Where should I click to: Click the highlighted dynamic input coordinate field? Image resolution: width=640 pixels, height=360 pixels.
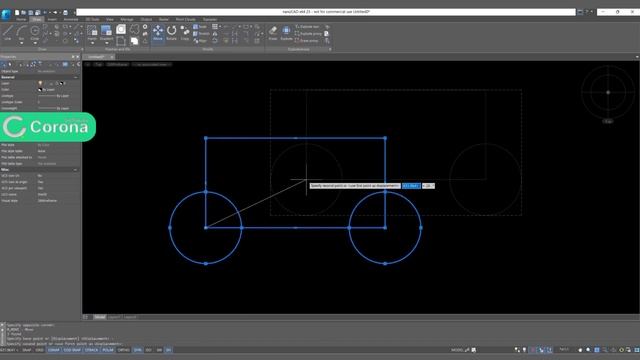411,186
